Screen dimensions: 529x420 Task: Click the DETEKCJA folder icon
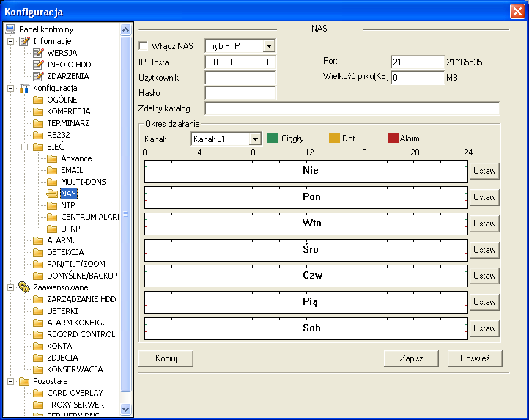(38, 252)
